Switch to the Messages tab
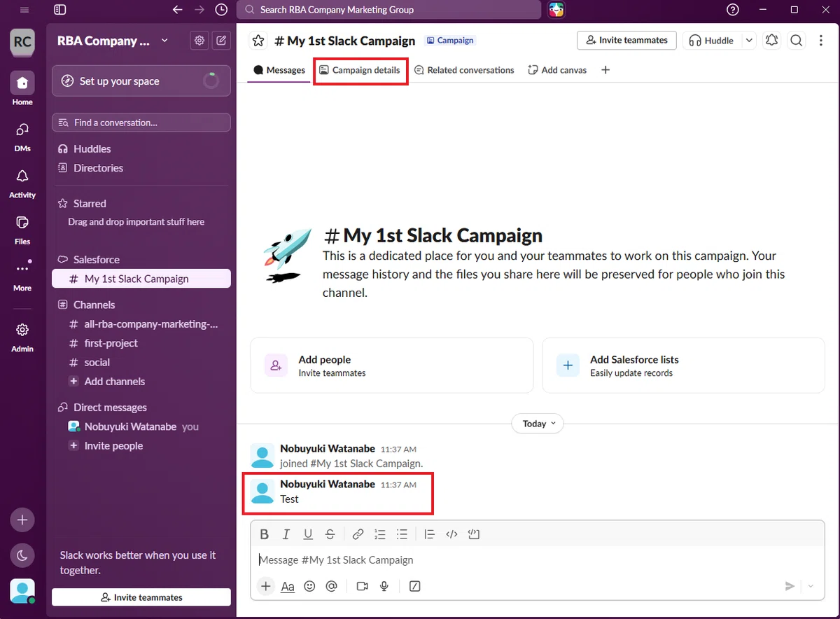Image resolution: width=840 pixels, height=619 pixels. pyautogui.click(x=279, y=70)
